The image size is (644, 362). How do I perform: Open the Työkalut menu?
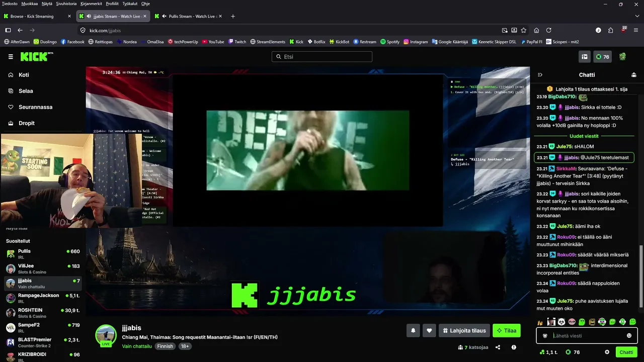click(130, 4)
